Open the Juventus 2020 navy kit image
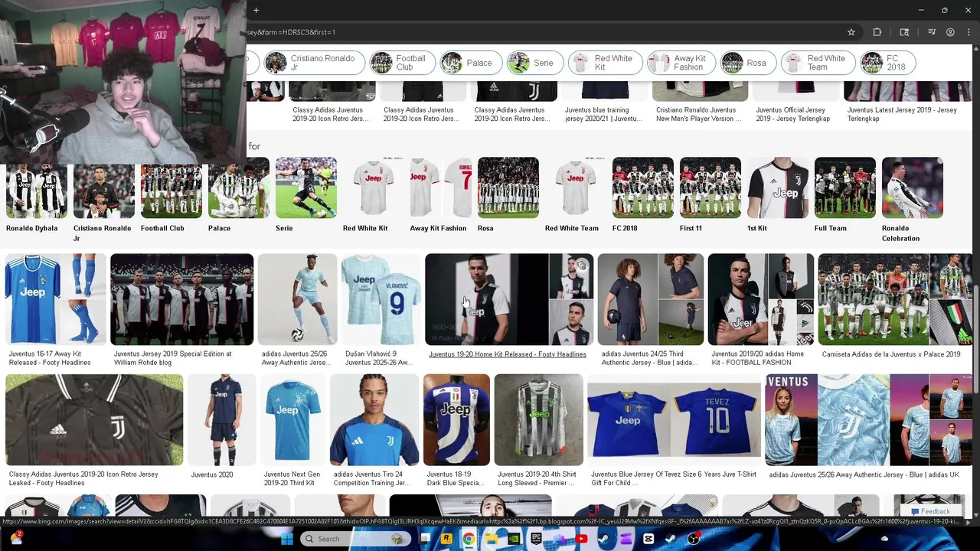 click(x=222, y=419)
